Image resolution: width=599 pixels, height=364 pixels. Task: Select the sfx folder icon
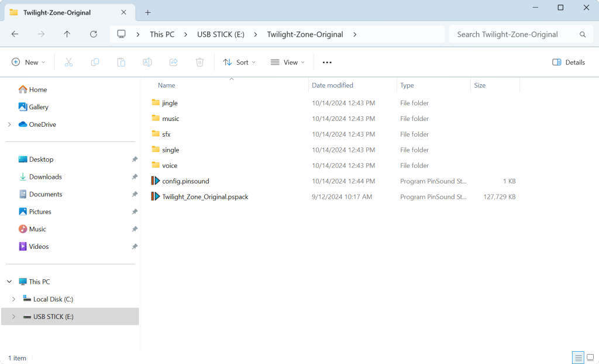(x=156, y=134)
